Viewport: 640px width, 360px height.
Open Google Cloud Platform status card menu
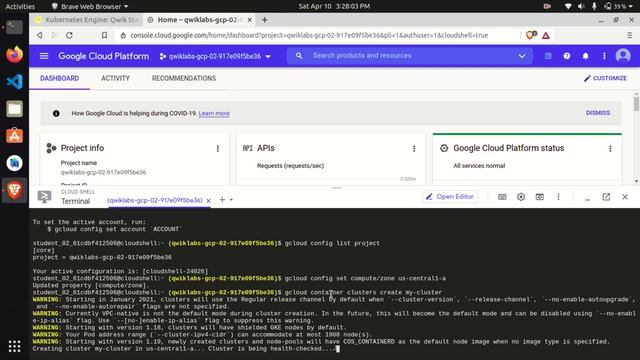coord(610,149)
